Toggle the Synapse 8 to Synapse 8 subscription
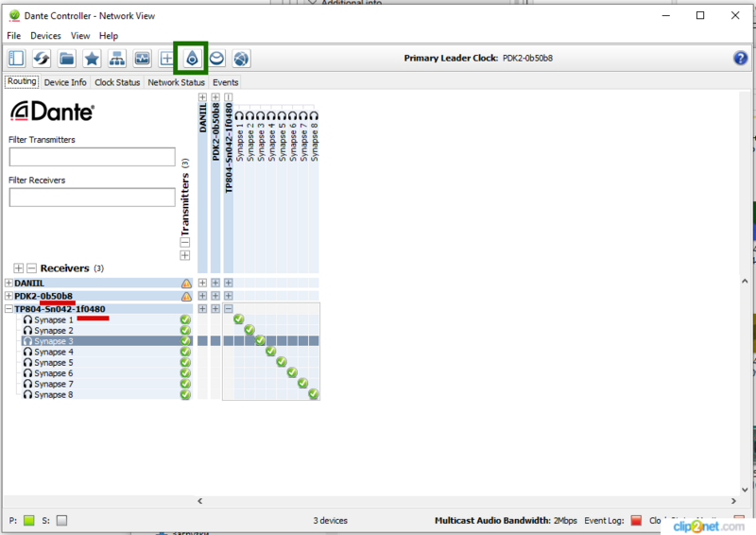The height and width of the screenshot is (535, 756). click(313, 394)
